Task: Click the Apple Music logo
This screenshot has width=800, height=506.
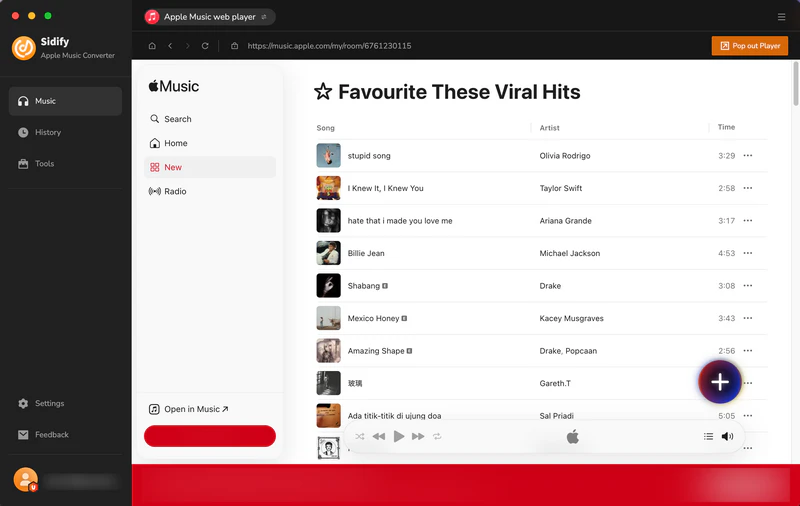Action: coord(173,86)
